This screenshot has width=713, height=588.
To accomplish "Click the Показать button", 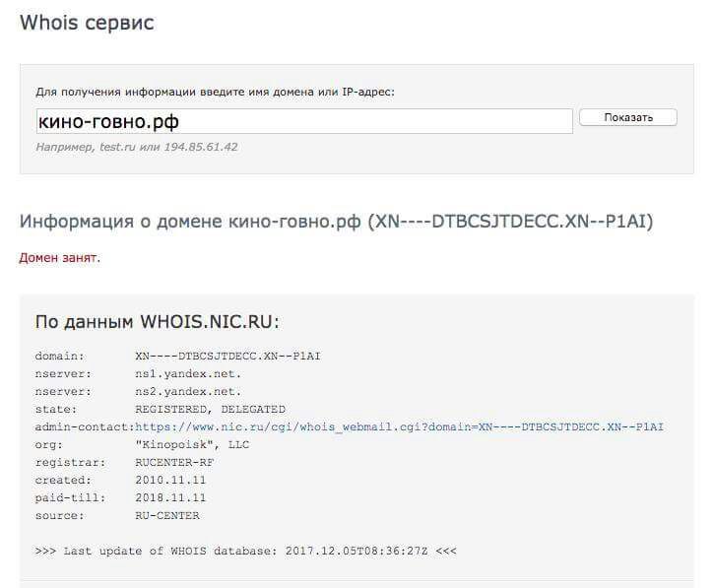I will pyautogui.click(x=628, y=117).
